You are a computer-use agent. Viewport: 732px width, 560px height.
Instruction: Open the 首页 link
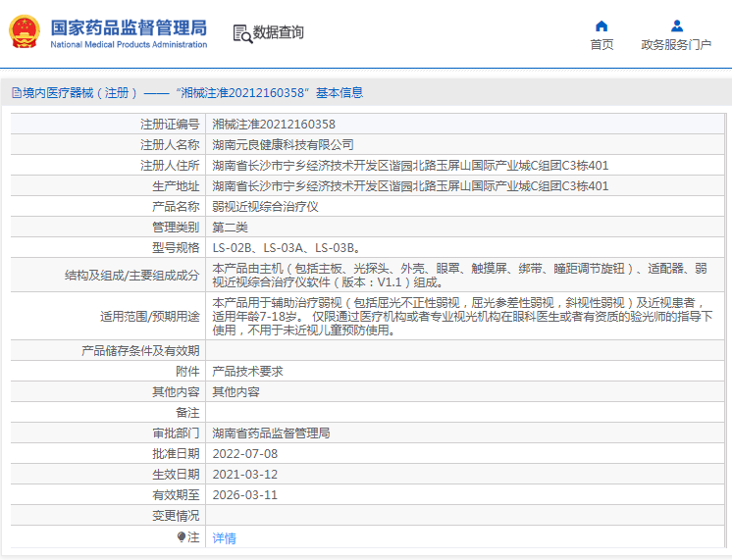[601, 45]
